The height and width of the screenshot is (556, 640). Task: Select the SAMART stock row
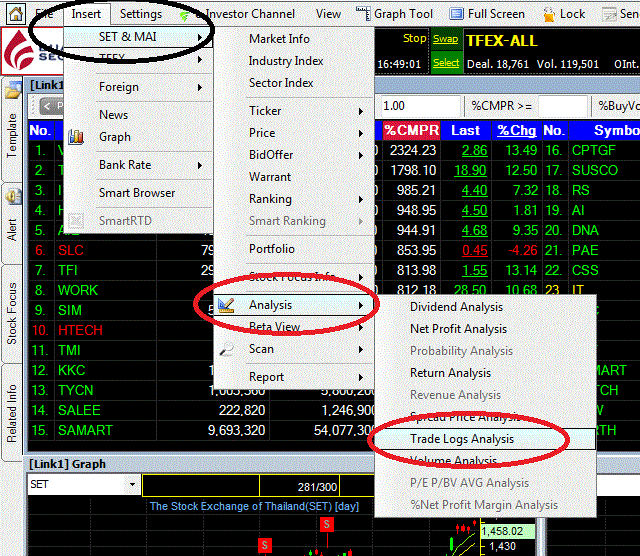[x=201, y=431]
